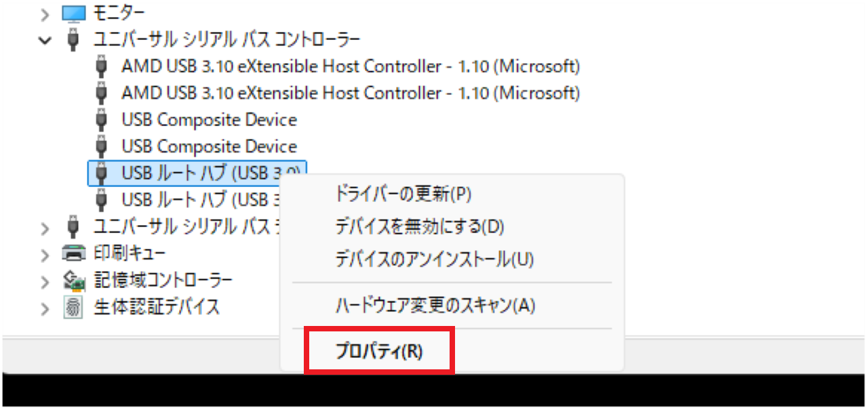Click the first USB Composite Device icon
The height and width of the screenshot is (410, 868).
(101, 119)
